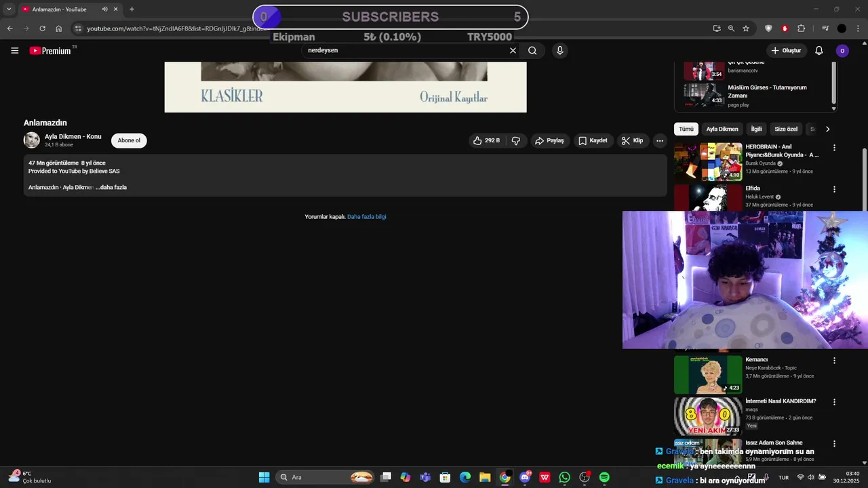Bookmark this page with the star icon
868x488 pixels.
coord(746,28)
